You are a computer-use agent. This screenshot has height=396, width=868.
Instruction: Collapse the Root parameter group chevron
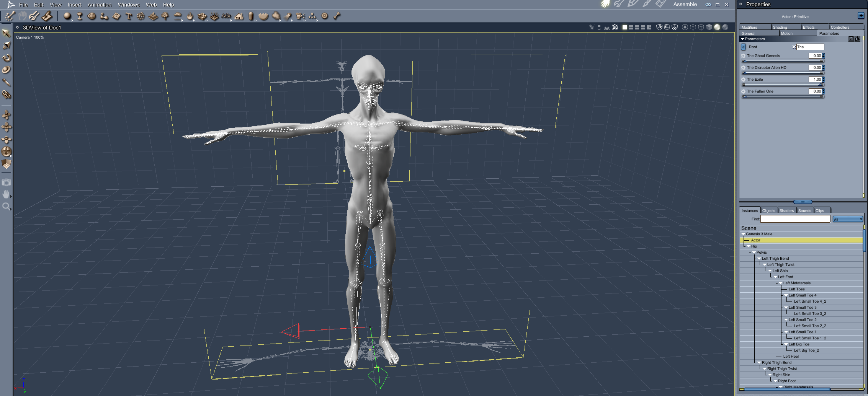click(743, 47)
